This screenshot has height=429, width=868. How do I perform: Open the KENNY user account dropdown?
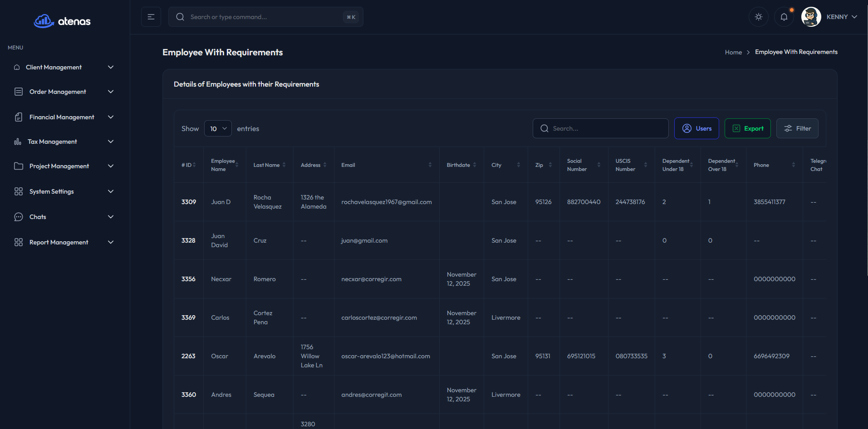click(842, 17)
